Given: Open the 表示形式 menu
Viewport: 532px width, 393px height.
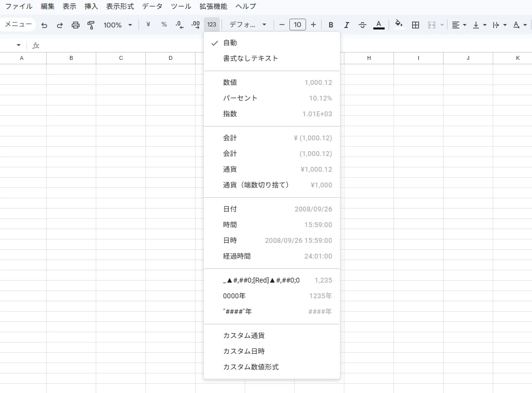Looking at the screenshot, I should 120,6.
